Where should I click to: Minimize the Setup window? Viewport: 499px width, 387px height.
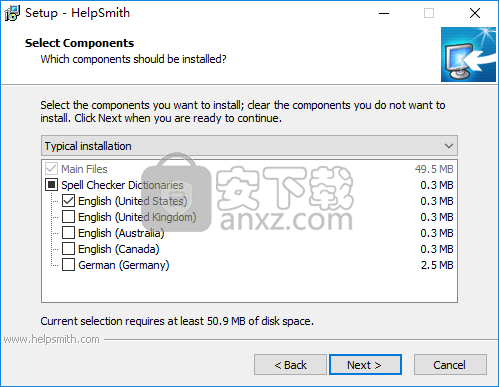click(x=384, y=13)
